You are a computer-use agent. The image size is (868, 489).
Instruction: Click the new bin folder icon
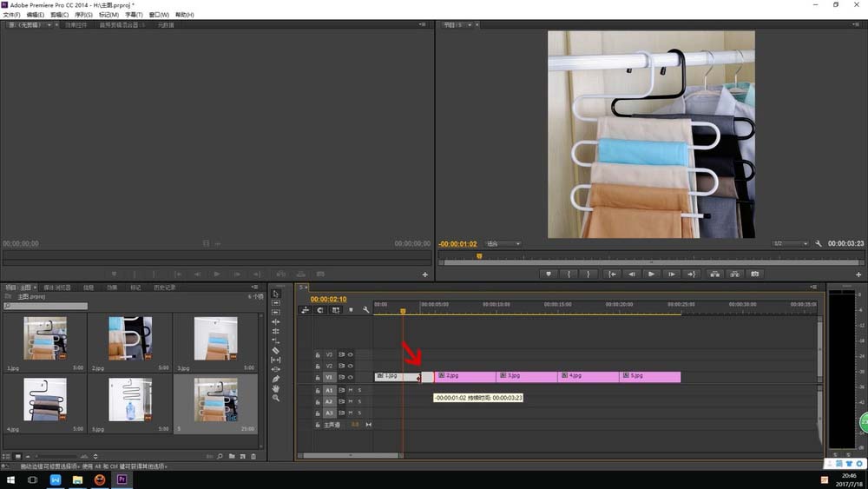coord(232,456)
